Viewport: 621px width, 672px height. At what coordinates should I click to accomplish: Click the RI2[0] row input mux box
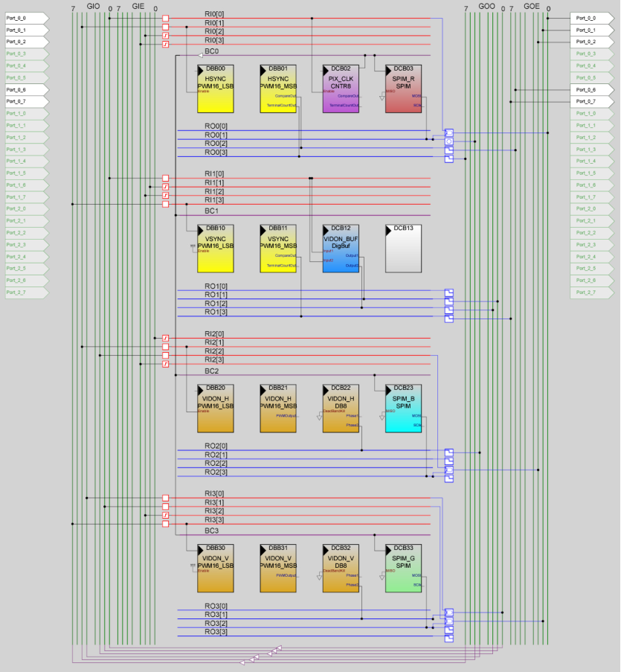pyautogui.click(x=166, y=338)
